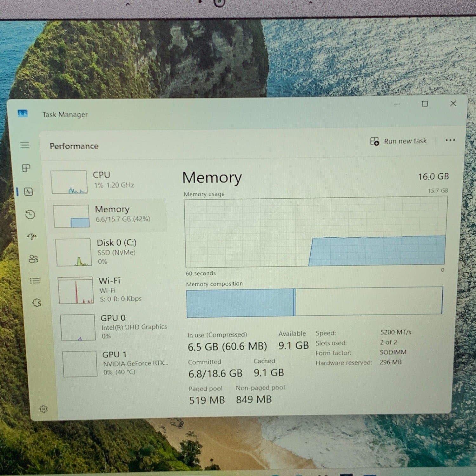476x476 pixels.
Task: Open Task Manager settings gear
Action: tap(43, 409)
